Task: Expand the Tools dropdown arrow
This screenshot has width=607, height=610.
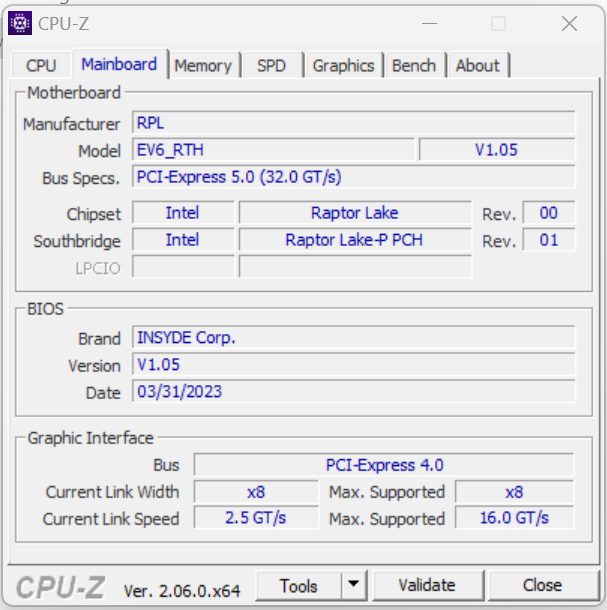Action: (x=354, y=586)
